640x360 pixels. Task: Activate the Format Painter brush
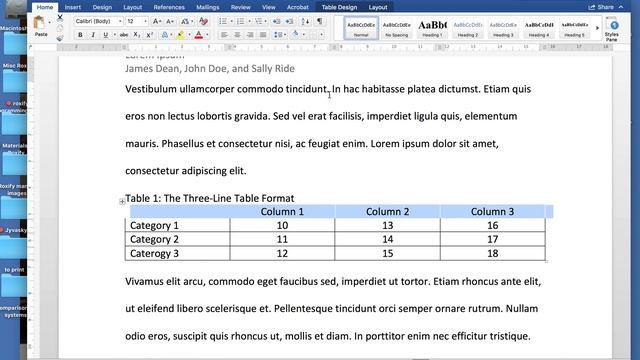(x=60, y=38)
